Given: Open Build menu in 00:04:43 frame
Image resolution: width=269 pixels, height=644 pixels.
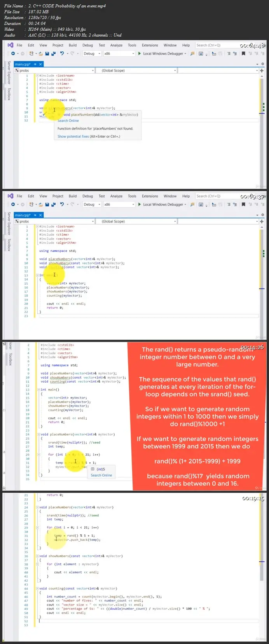Looking at the screenshot, I should click(73, 45).
